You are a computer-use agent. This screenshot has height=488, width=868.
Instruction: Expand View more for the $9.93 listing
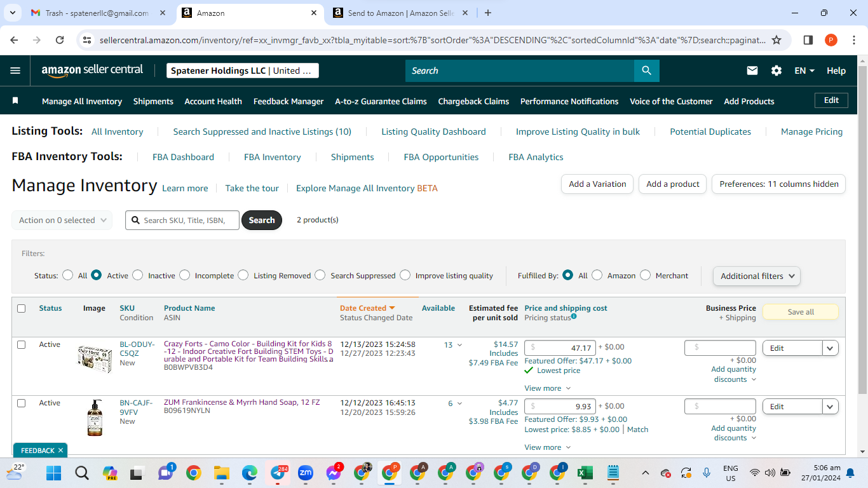click(547, 447)
